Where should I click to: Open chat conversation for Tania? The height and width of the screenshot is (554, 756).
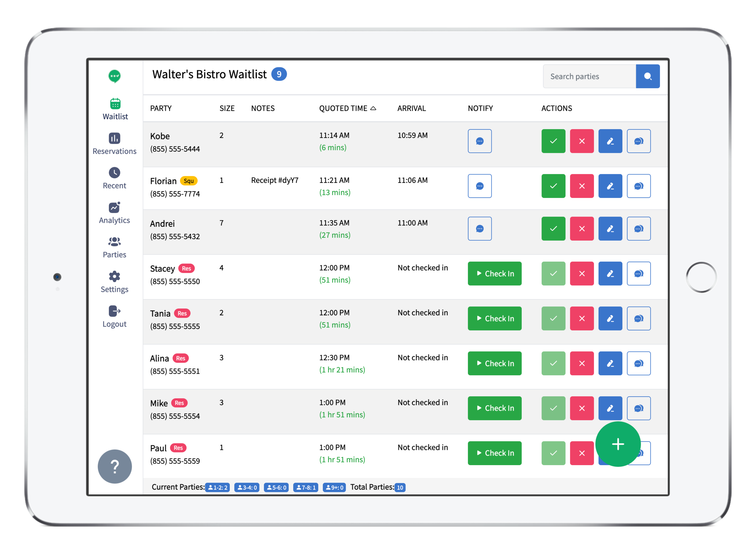(639, 319)
